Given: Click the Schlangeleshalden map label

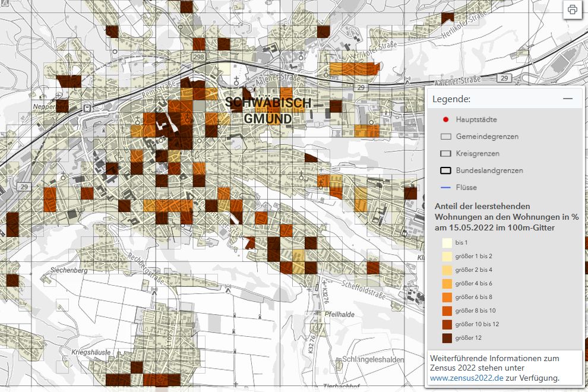Looking at the screenshot, I should coord(373,360).
